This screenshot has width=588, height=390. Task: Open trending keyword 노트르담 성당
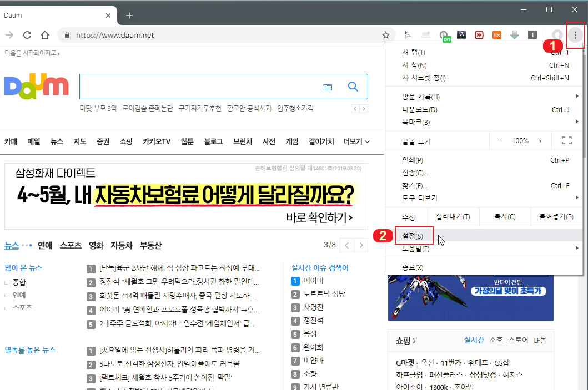pyautogui.click(x=324, y=294)
